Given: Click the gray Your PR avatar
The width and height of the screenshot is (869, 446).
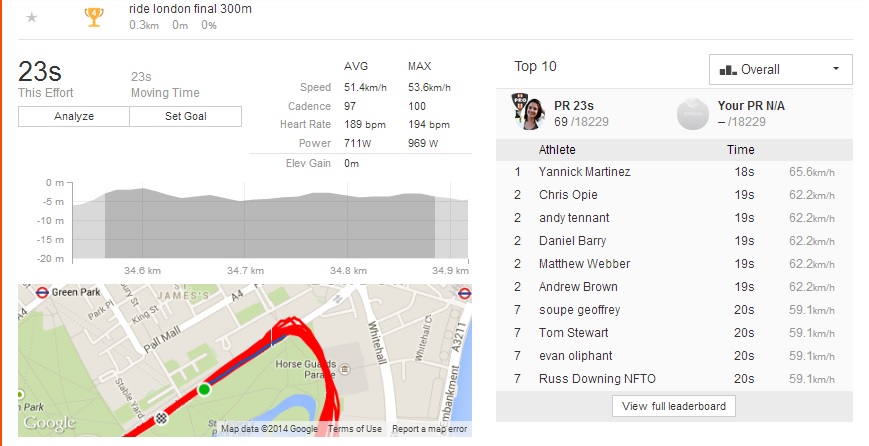Looking at the screenshot, I should (x=692, y=113).
